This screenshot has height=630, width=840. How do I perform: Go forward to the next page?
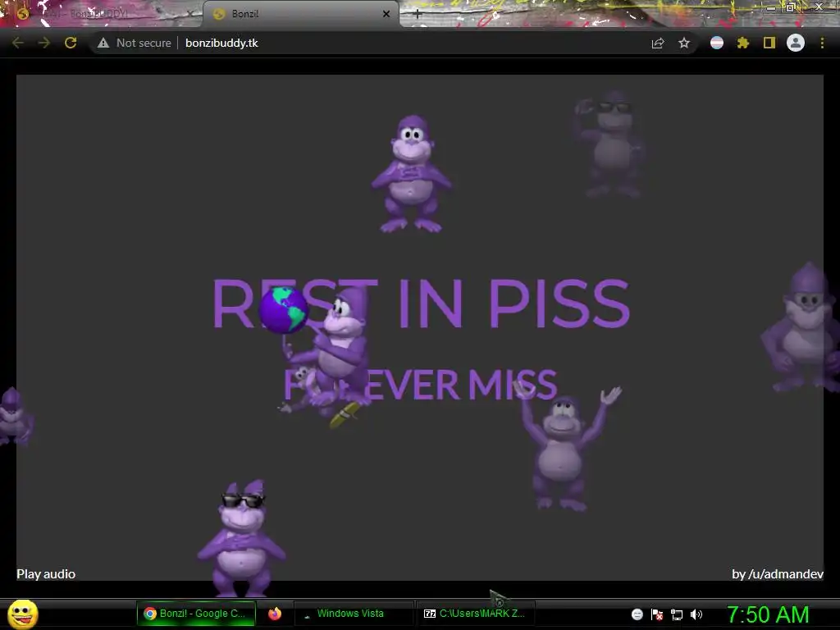click(44, 43)
